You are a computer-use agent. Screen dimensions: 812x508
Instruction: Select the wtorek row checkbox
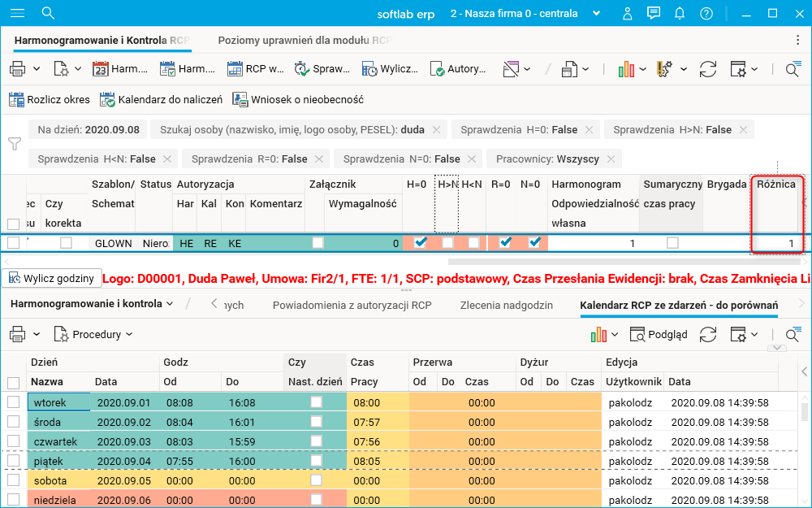13,402
